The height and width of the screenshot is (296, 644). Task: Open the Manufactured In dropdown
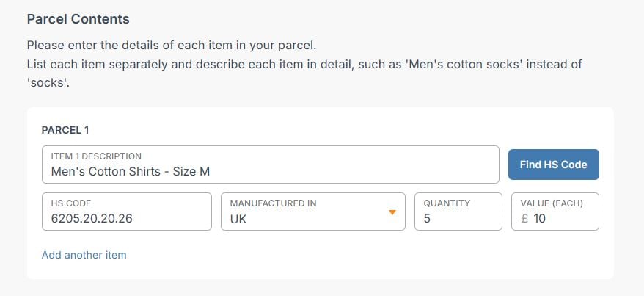point(312,212)
